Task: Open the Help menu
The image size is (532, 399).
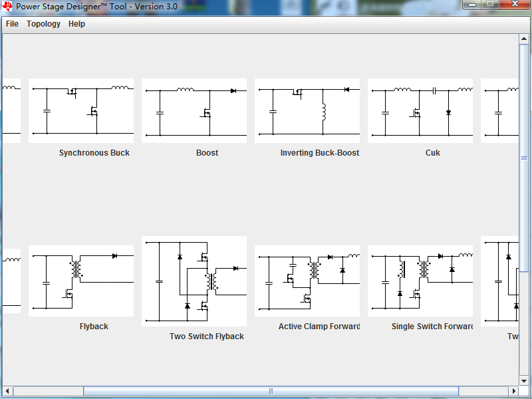Action: [x=76, y=24]
